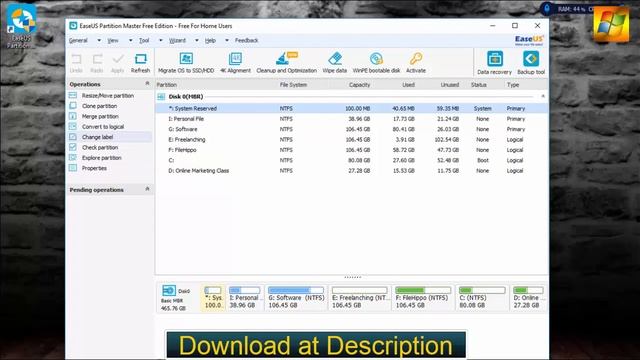Sort by Capacity column header

pos(359,85)
